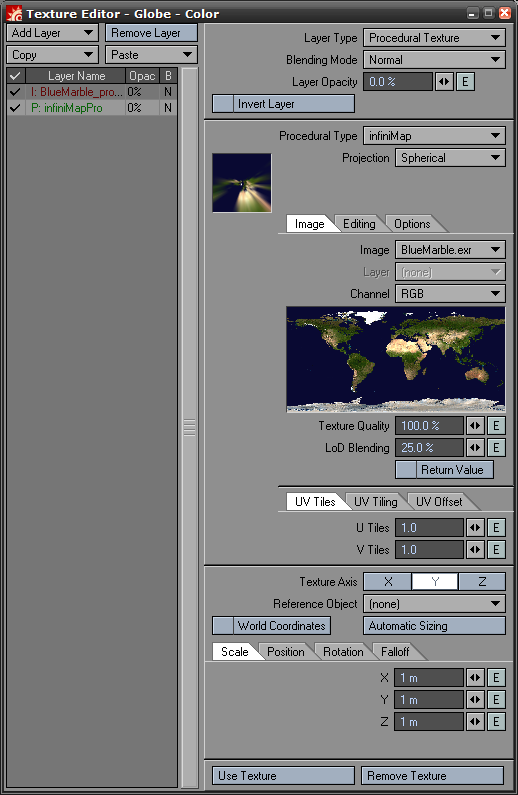Switch to the Editing tab
This screenshot has height=795, width=518.
[x=359, y=224]
